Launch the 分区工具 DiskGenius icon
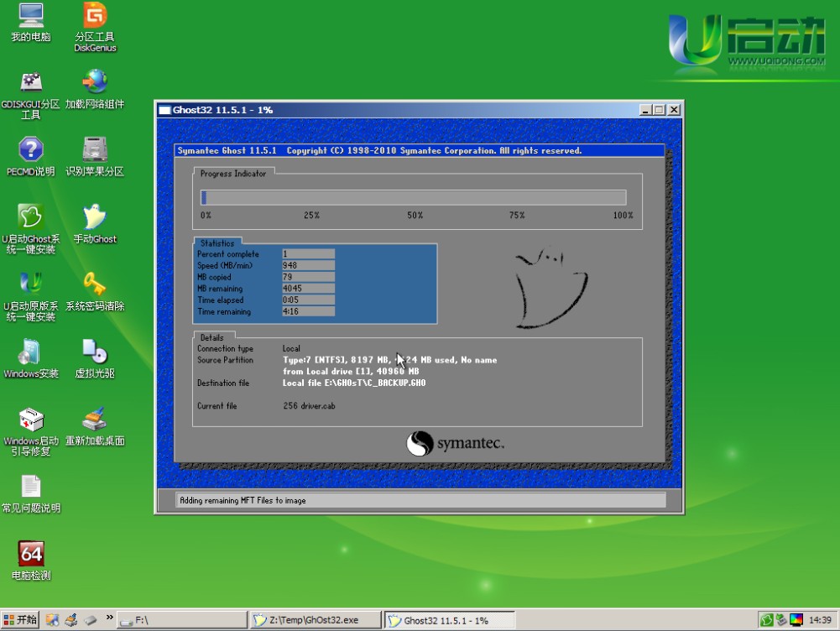Image resolution: width=840 pixels, height=631 pixels. click(95, 27)
